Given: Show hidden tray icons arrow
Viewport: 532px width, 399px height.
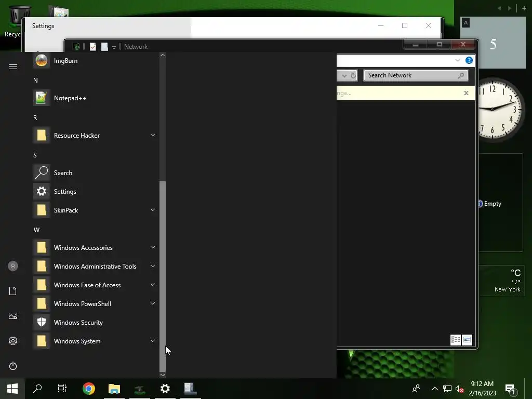Looking at the screenshot, I should 435,389.
